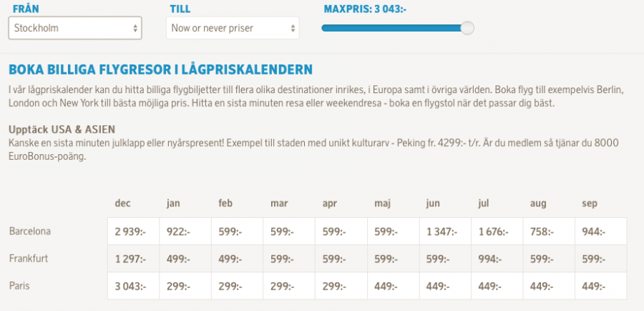Click the 'Boka billiga flygresor' heading
This screenshot has width=644, height=311.
pyautogui.click(x=160, y=70)
